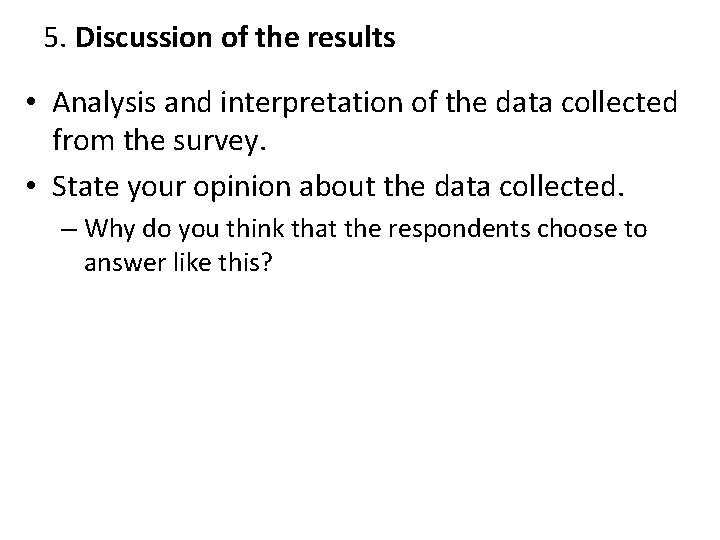Click the slide title 'Discussion of the results'
This screenshot has width=720, height=540.
click(x=235, y=37)
